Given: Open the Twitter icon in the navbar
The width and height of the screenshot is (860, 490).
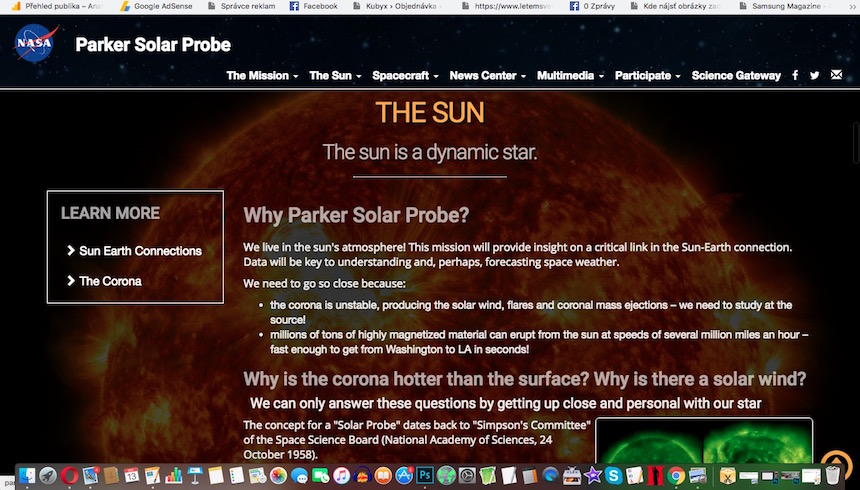Looking at the screenshot, I should (x=814, y=75).
